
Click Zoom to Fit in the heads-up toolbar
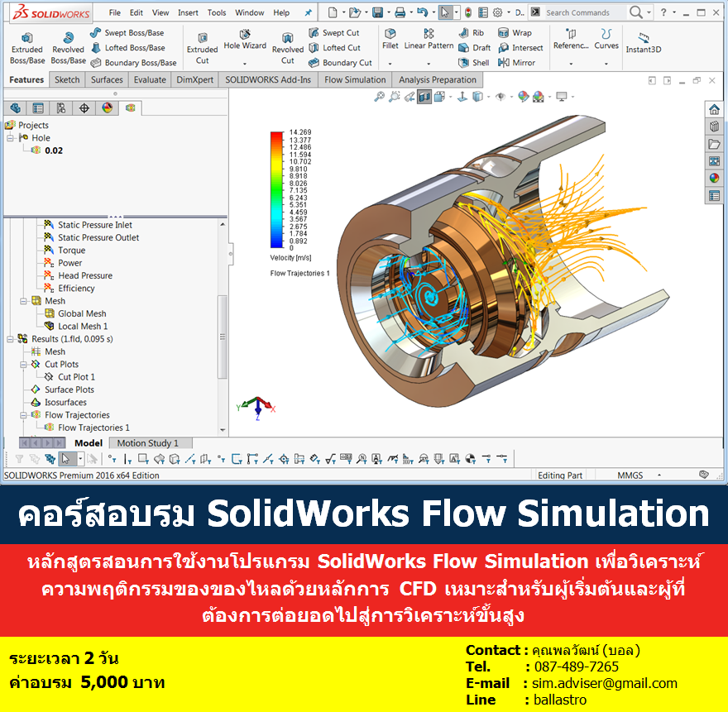point(379,96)
